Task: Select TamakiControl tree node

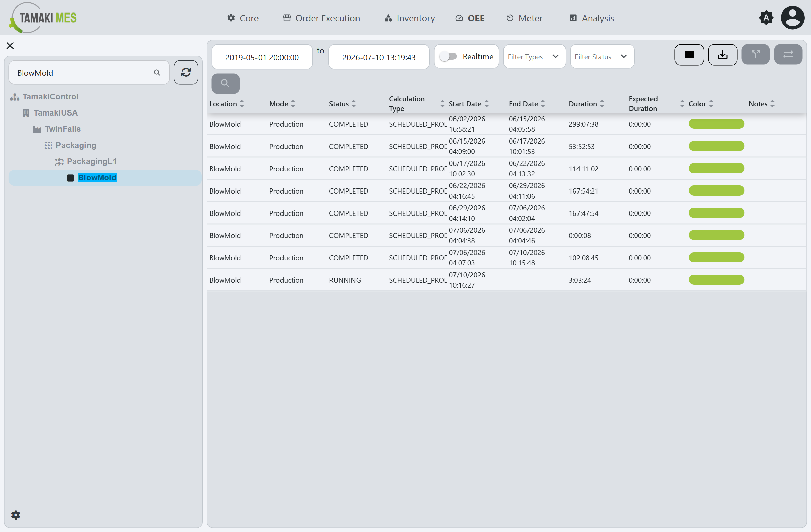Action: pyautogui.click(x=50, y=96)
